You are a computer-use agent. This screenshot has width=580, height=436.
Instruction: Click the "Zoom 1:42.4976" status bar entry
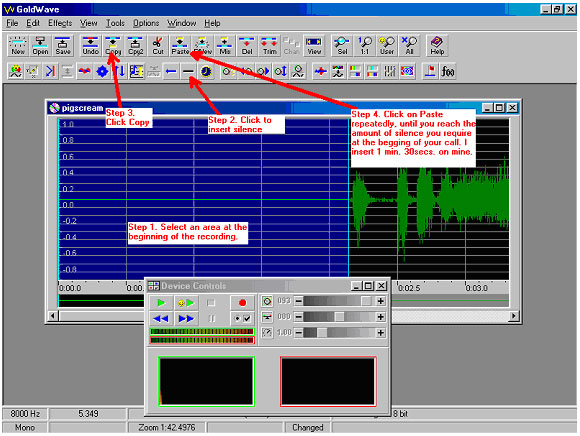tap(167, 427)
